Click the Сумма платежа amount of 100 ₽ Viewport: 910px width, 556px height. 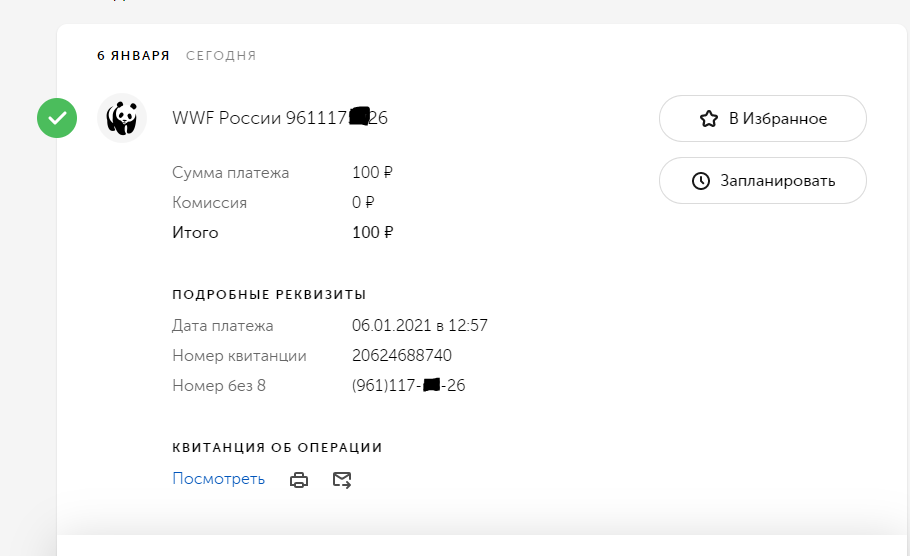pos(372,173)
